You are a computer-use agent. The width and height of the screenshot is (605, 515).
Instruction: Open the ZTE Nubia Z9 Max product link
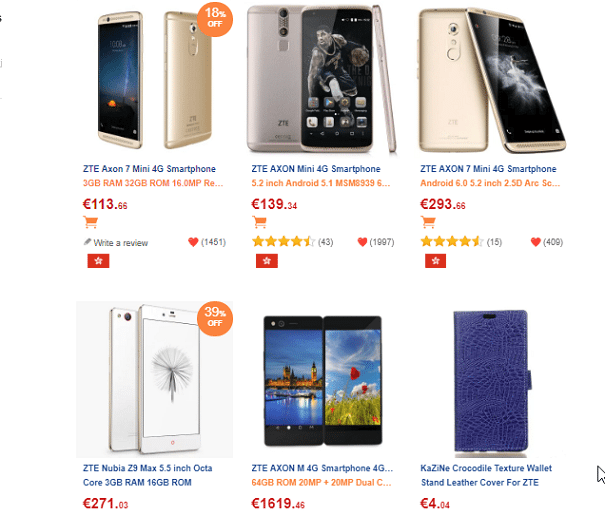[147, 475]
